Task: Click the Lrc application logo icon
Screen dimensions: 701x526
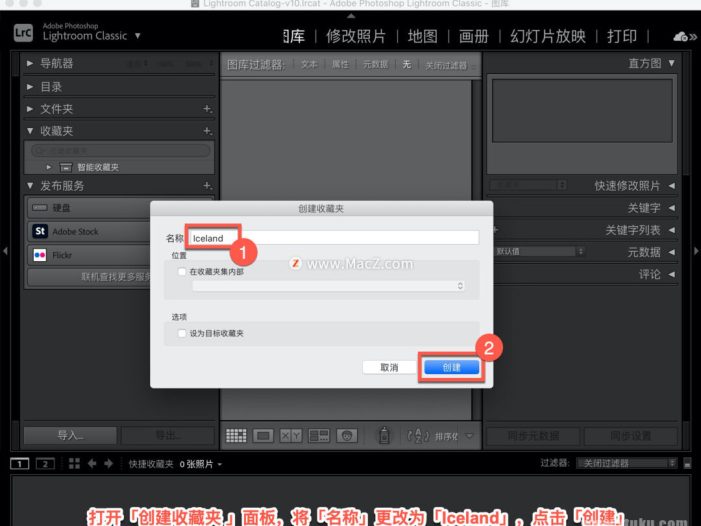Action: (23, 33)
